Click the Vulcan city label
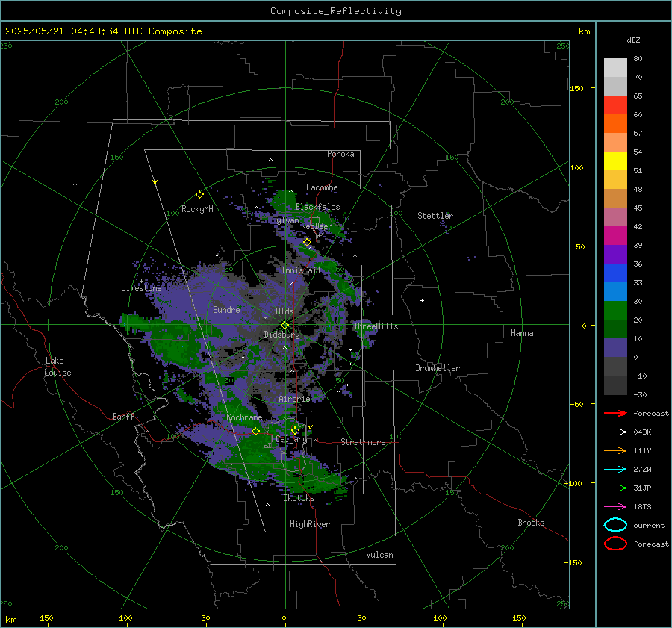Screen dimensions: 672x628 click(x=379, y=555)
